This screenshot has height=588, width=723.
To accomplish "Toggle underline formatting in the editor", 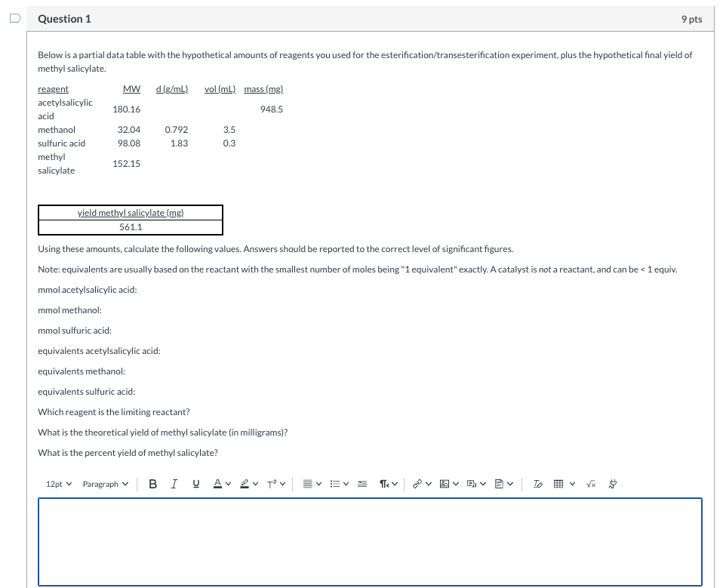I will click(196, 484).
